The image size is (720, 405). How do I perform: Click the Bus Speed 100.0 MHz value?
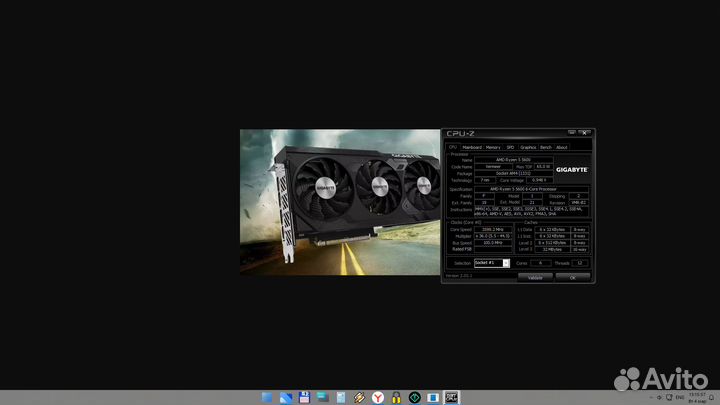pyautogui.click(x=493, y=242)
